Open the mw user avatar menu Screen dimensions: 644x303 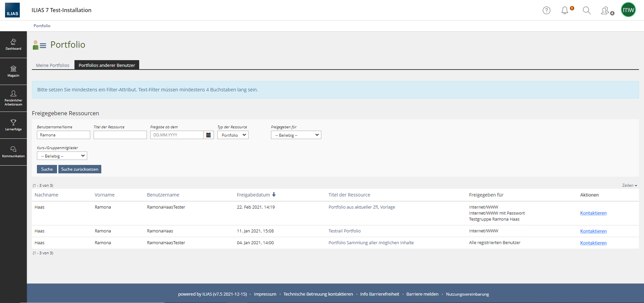(628, 10)
